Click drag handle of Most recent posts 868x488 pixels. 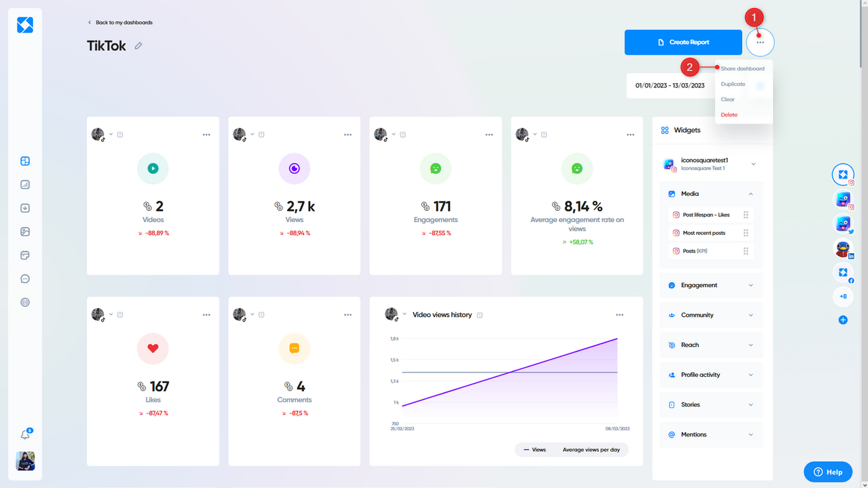coord(746,233)
